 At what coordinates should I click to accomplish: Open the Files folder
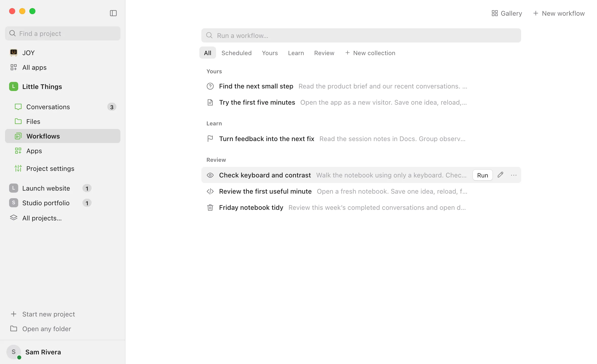pos(62,121)
